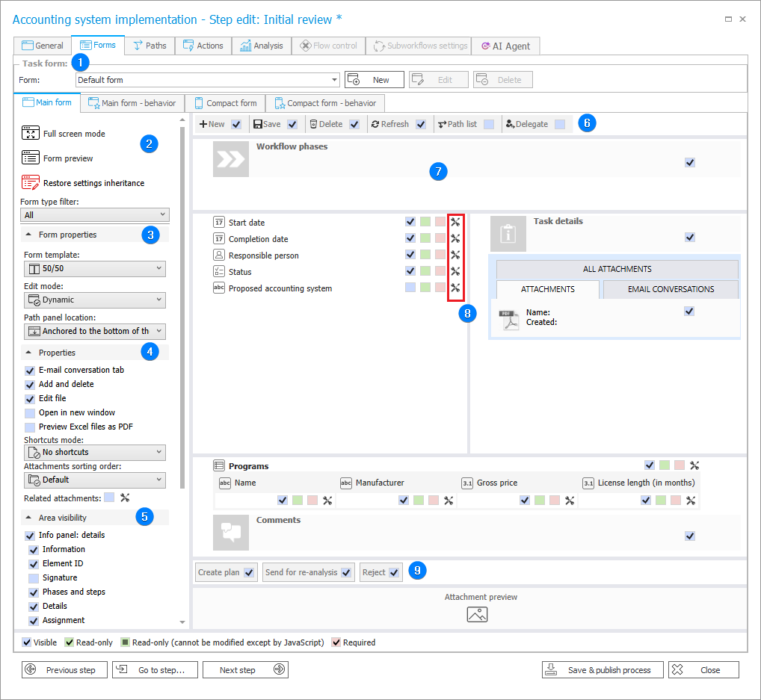The height and width of the screenshot is (700, 761).
Task: Open settings icon for Programs item list
Action: coord(694,465)
